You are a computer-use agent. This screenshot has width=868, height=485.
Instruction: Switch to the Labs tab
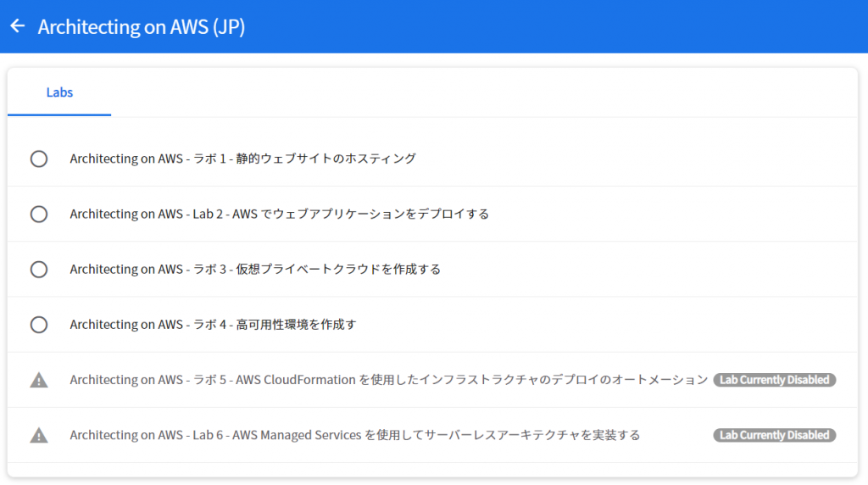(59, 92)
